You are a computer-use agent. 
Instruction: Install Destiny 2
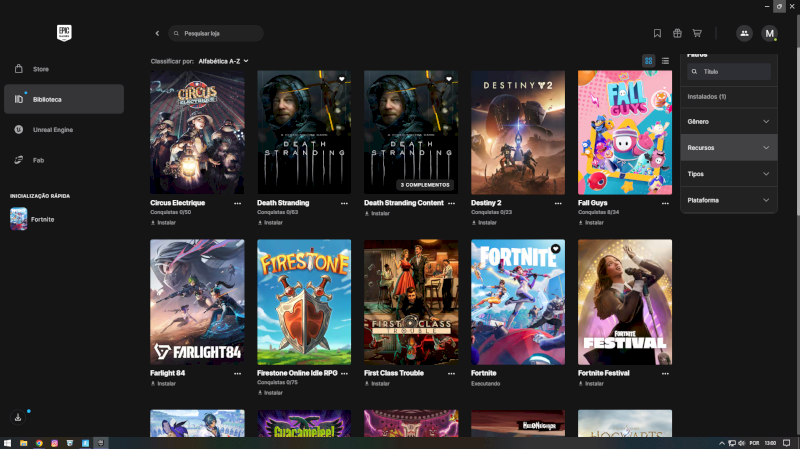pos(484,222)
